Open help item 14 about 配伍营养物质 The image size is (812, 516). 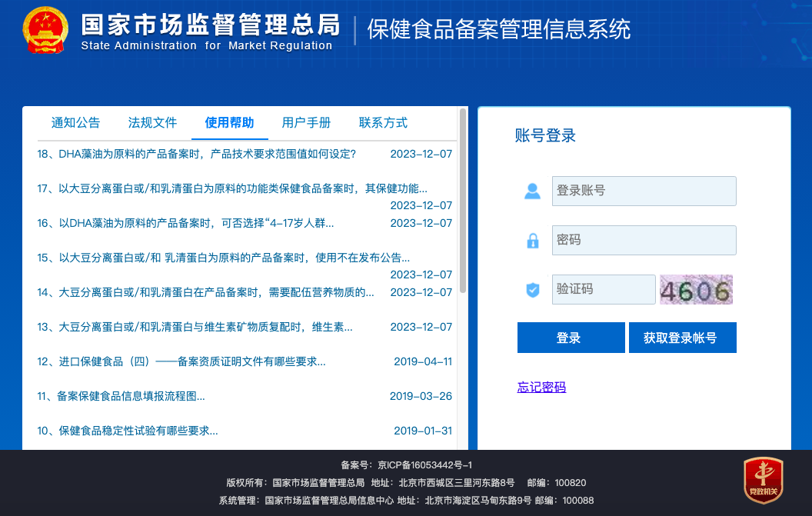point(205,293)
